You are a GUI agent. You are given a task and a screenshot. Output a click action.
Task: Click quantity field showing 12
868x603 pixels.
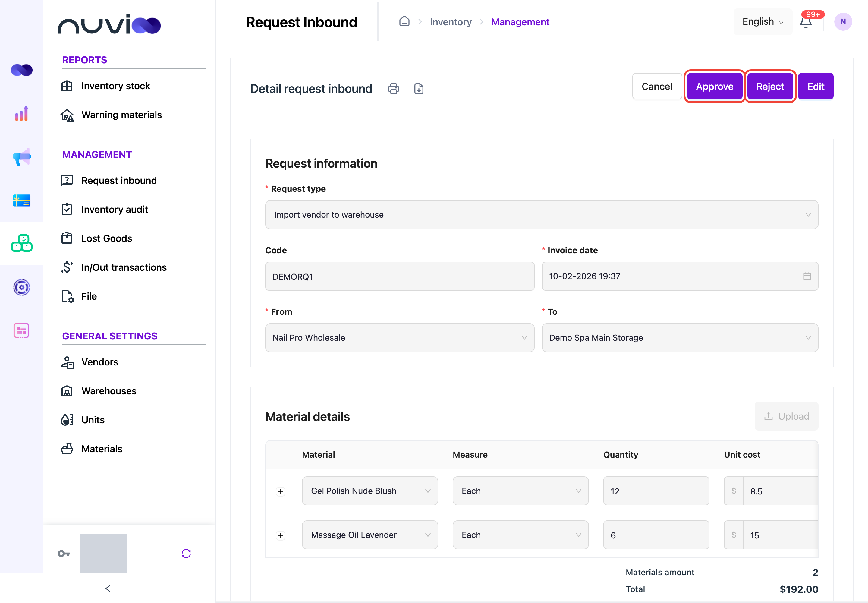click(x=656, y=491)
